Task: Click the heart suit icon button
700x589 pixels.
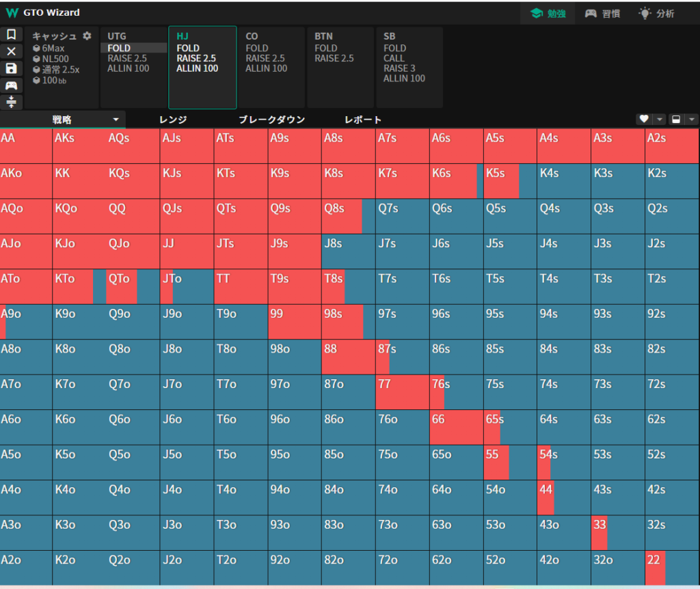Action: pyautogui.click(x=643, y=119)
